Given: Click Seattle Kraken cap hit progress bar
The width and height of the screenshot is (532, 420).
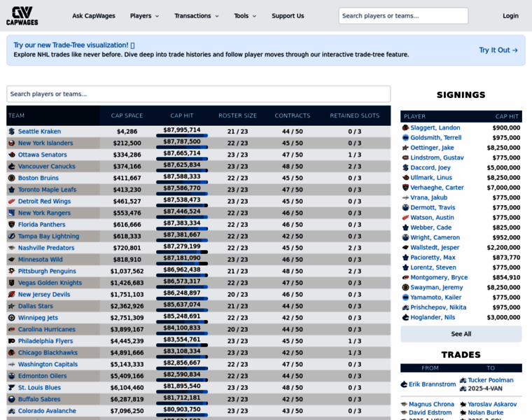Looking at the screenshot, I should point(182,136).
